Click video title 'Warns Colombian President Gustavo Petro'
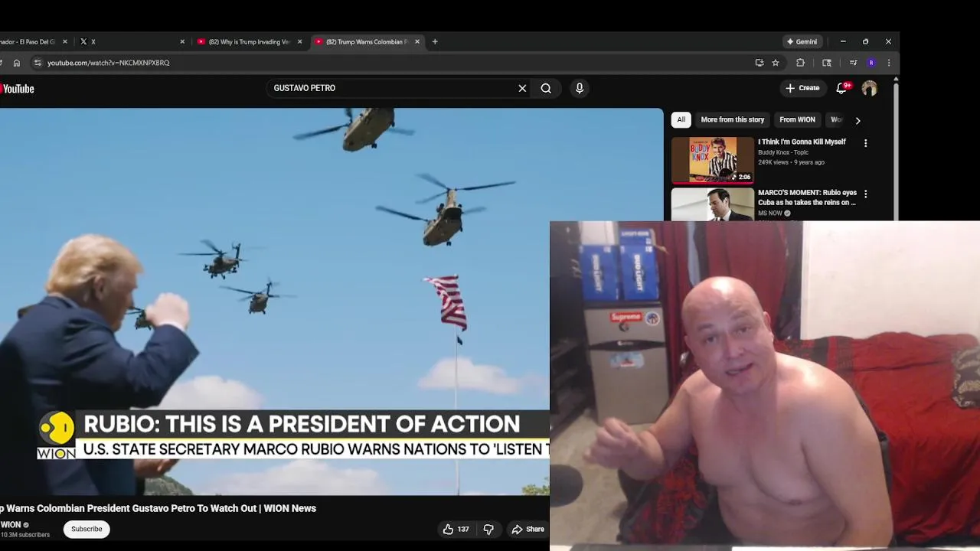The width and height of the screenshot is (980, 551). [x=158, y=508]
